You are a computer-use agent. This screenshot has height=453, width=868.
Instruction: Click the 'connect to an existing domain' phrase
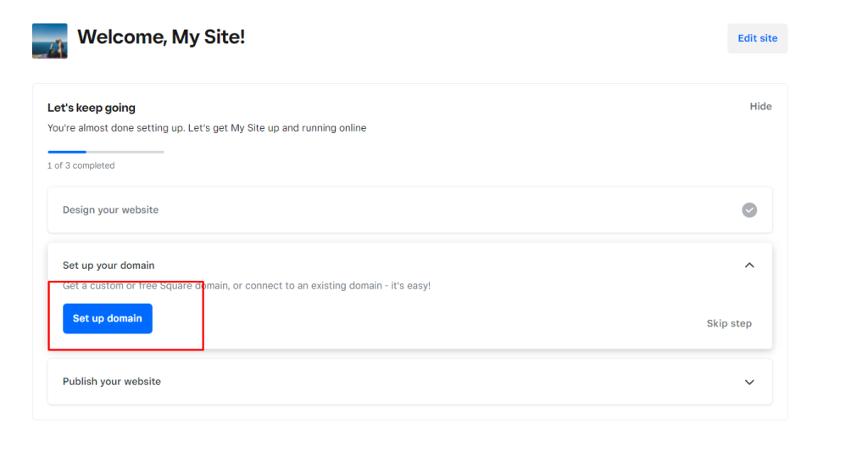click(309, 286)
